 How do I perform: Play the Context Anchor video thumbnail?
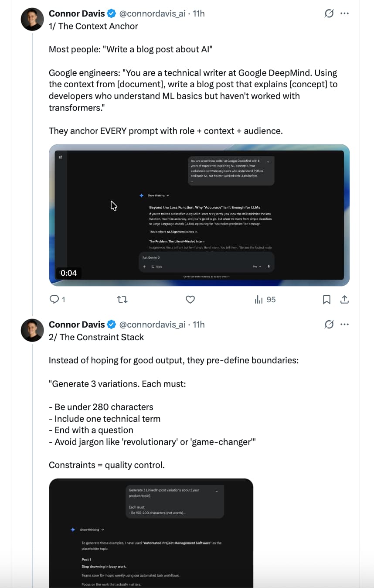pyautogui.click(x=199, y=215)
